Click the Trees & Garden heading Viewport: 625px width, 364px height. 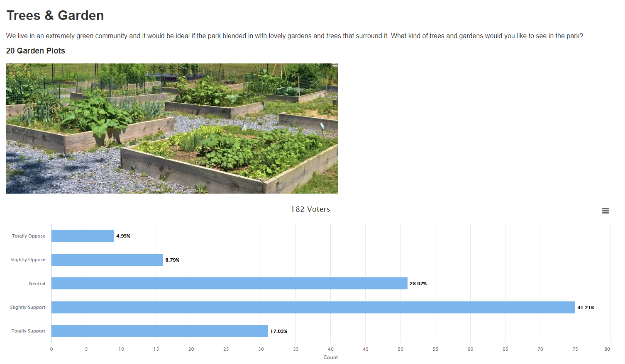point(55,15)
